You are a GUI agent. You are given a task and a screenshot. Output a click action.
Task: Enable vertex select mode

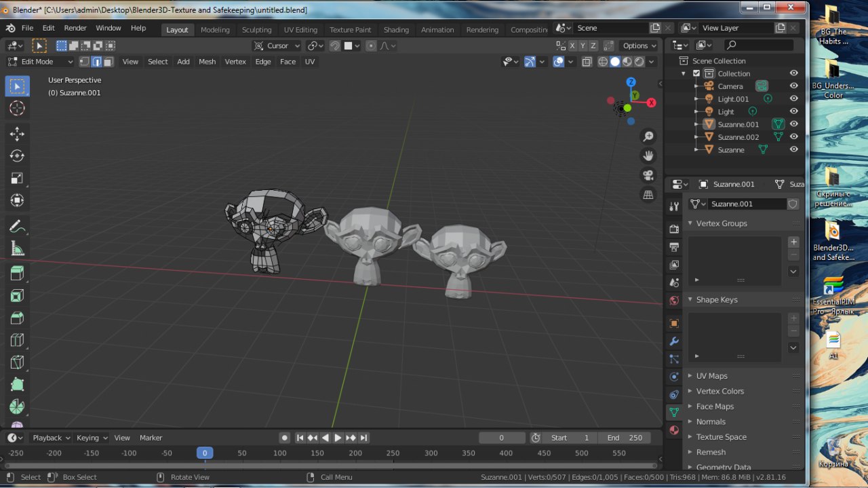[x=84, y=62]
